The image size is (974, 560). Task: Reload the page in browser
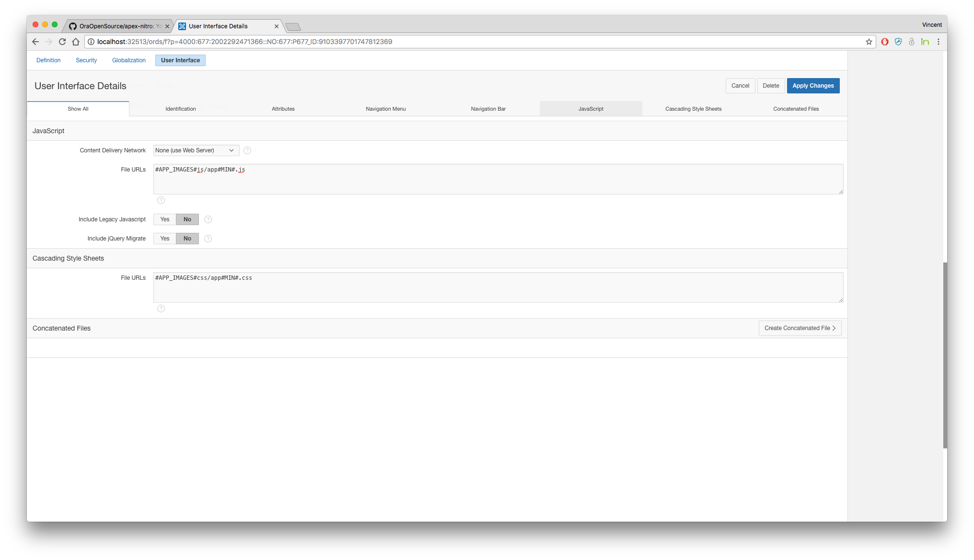(62, 42)
